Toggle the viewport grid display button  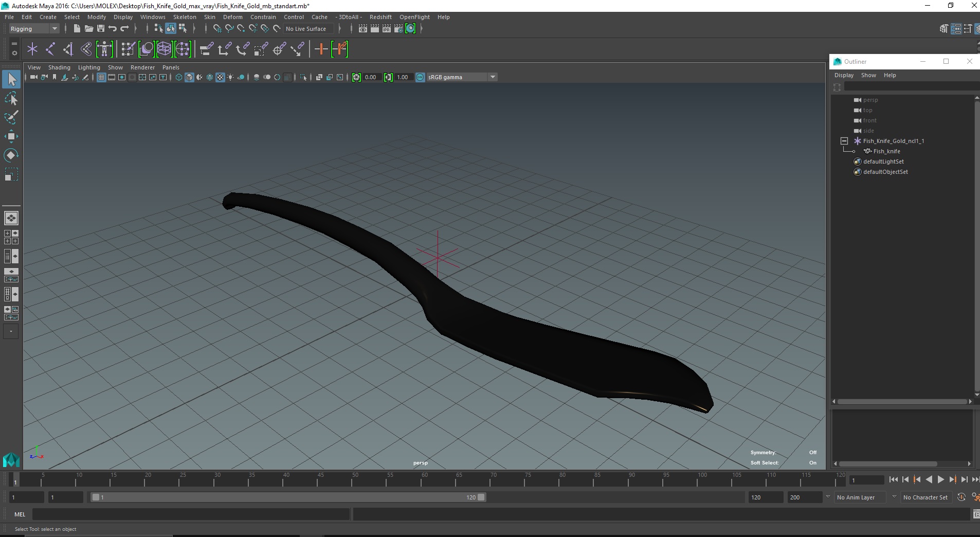pyautogui.click(x=101, y=77)
